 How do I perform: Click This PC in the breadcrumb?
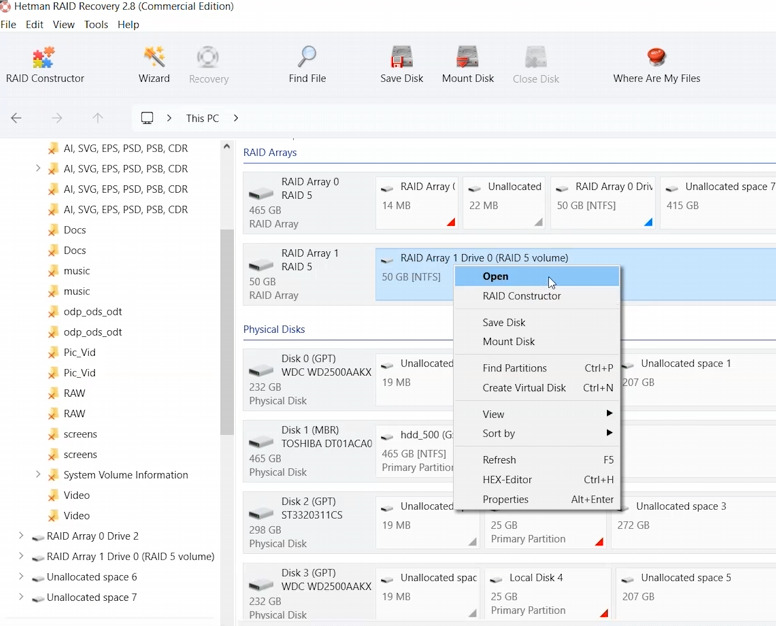click(x=202, y=118)
